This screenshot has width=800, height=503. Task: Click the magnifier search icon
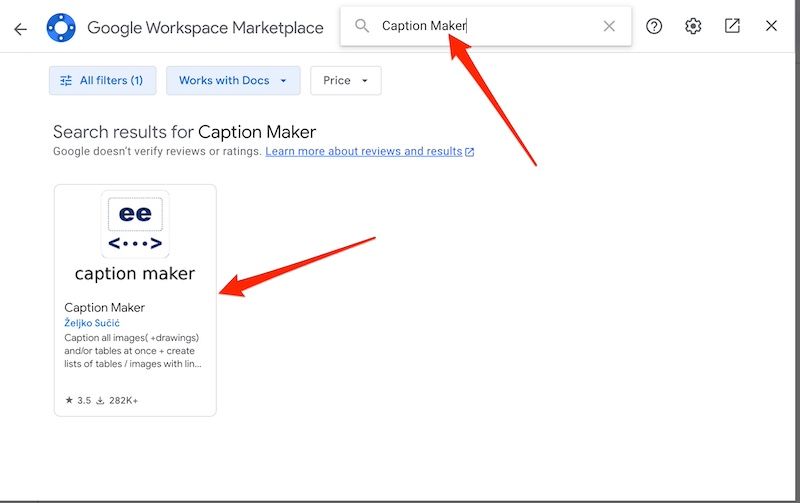point(362,26)
